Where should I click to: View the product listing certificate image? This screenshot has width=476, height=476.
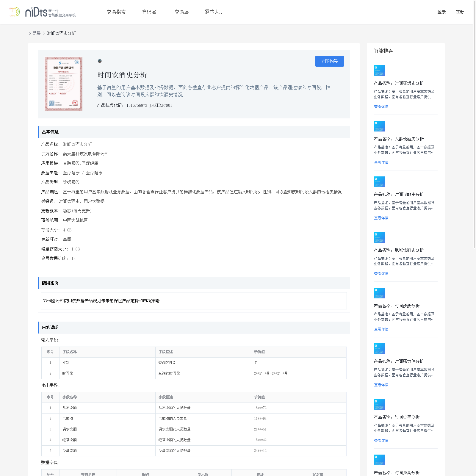[63, 84]
